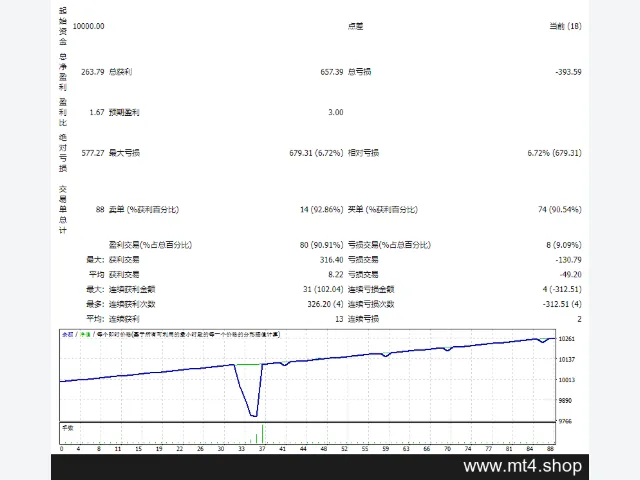Select largest profit trade value 316.40

(331, 260)
